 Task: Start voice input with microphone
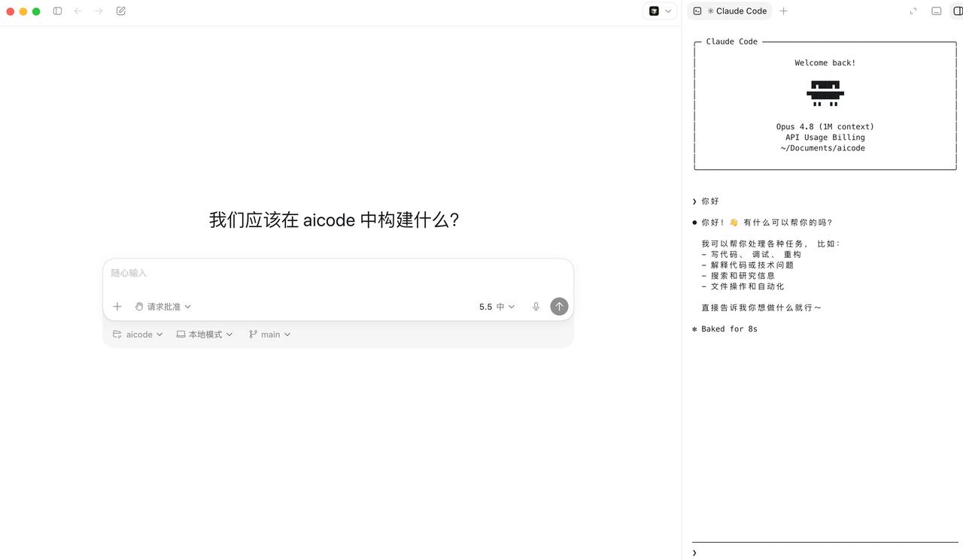[536, 307]
